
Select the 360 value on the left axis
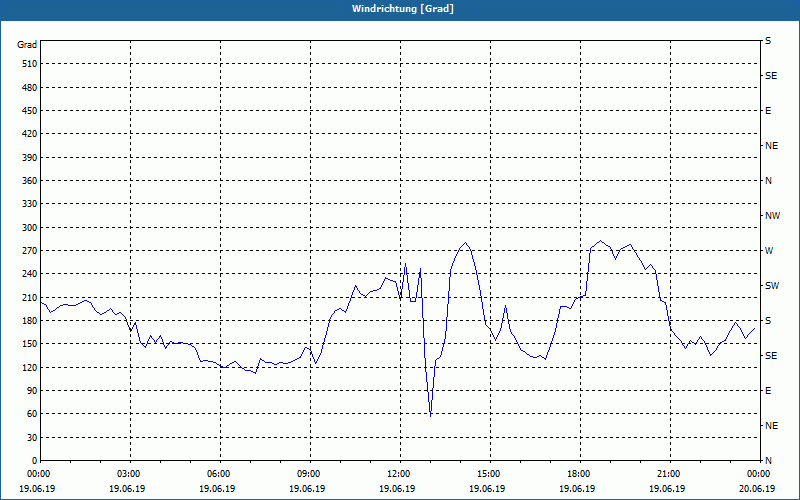point(30,181)
